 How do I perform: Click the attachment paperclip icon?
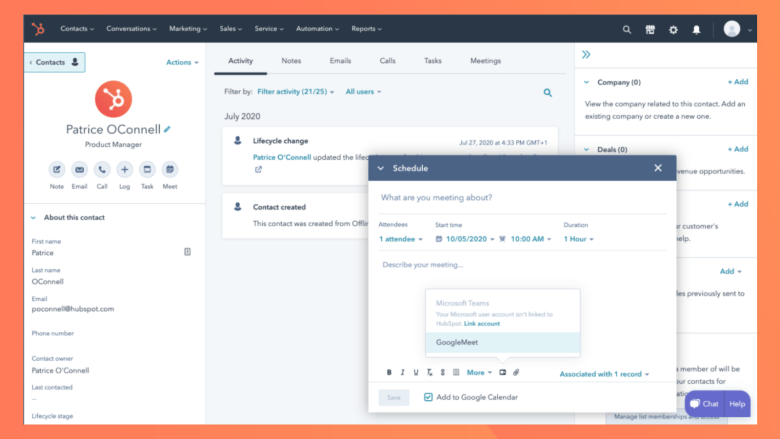[x=516, y=372]
